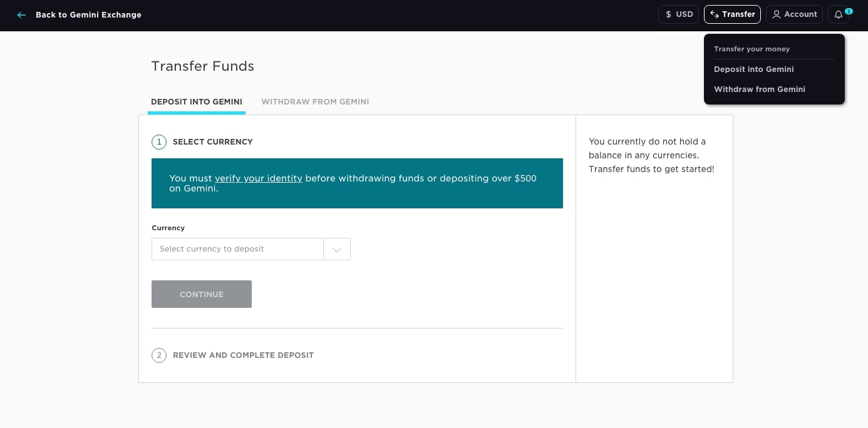Image resolution: width=868 pixels, height=428 pixels.
Task: Open the Account menu label
Action: tap(800, 14)
